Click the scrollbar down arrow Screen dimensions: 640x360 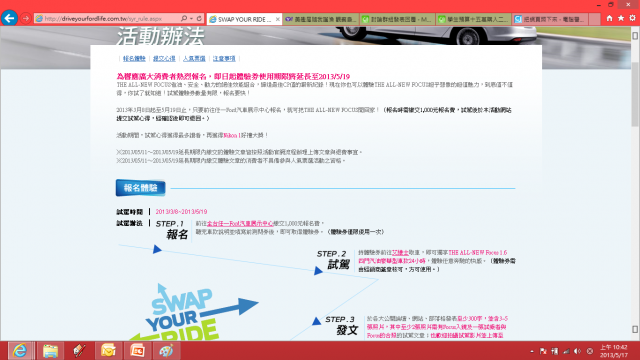coord(635,329)
